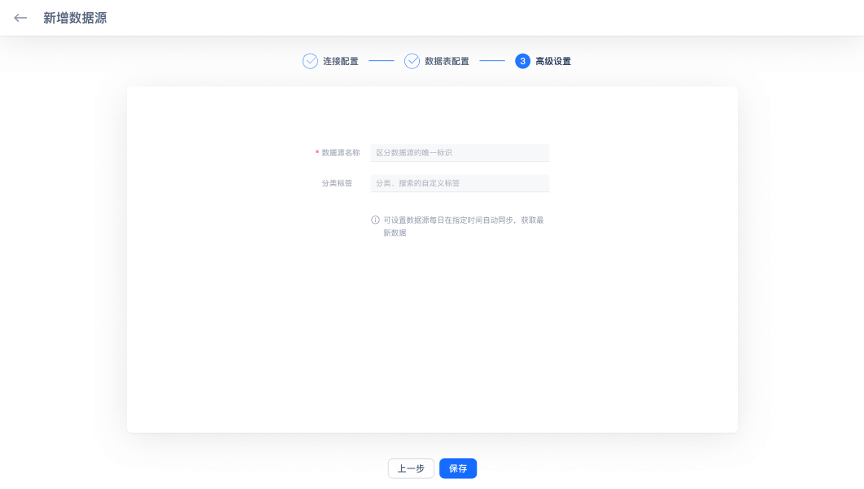Return to previous step with 上一步

click(411, 469)
